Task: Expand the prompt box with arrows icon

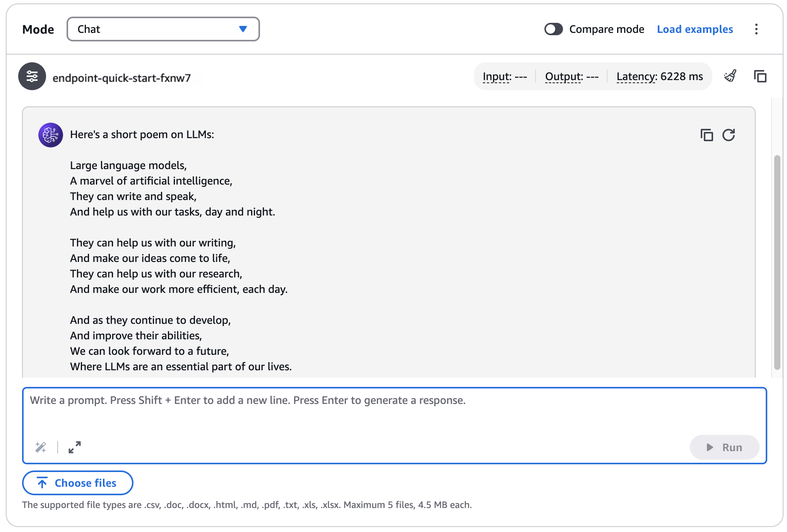Action: pos(74,447)
